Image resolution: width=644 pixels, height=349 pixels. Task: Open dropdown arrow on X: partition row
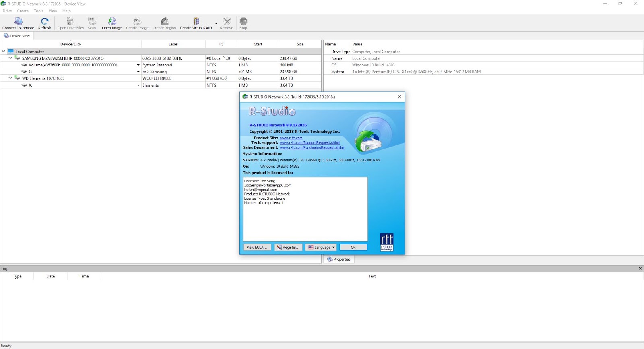pos(138,85)
